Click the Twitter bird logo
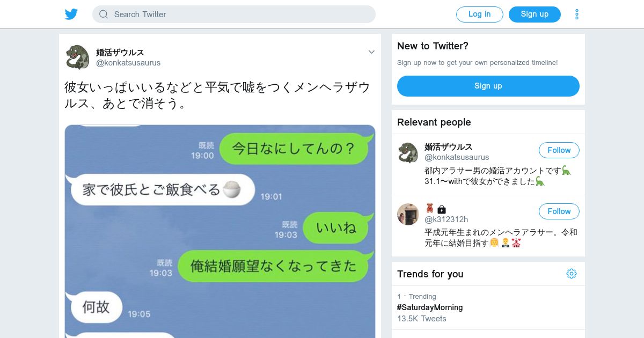Viewport: 644px width, 338px height. (x=71, y=14)
